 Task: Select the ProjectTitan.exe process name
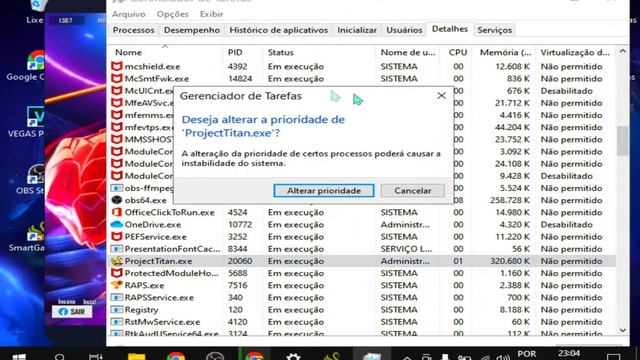tap(158, 261)
